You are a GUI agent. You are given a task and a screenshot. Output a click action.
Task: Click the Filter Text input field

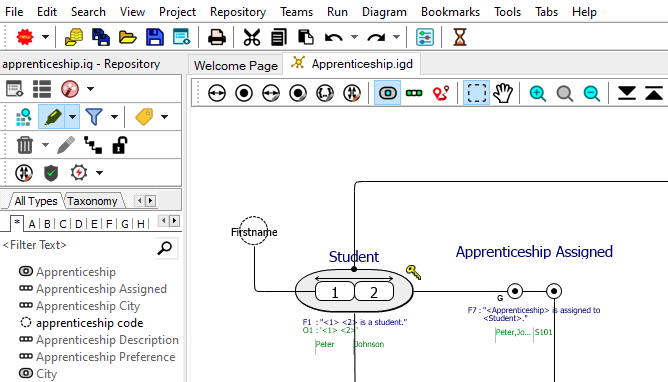click(x=77, y=245)
